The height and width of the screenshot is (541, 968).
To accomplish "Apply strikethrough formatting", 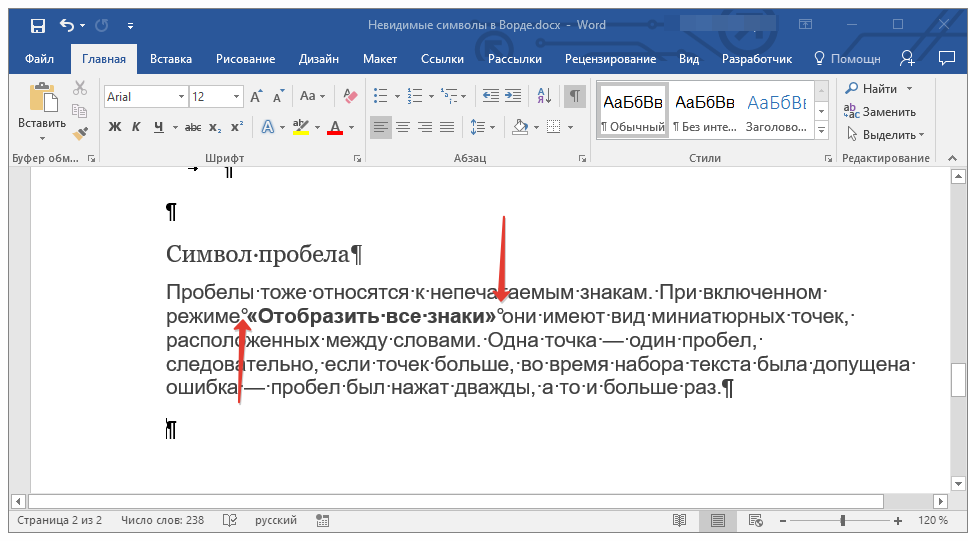I will pos(192,127).
